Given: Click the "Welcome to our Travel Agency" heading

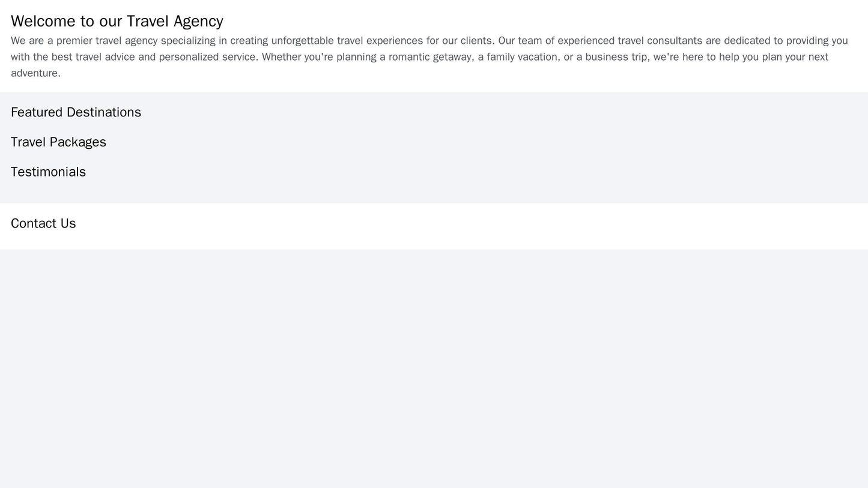Looking at the screenshot, I should click(117, 21).
